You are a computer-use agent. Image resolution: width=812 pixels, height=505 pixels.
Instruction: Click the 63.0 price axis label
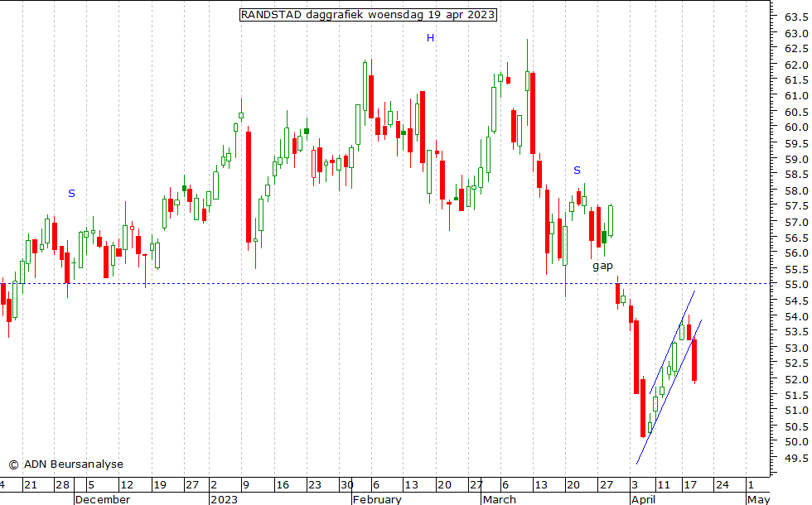point(796,34)
